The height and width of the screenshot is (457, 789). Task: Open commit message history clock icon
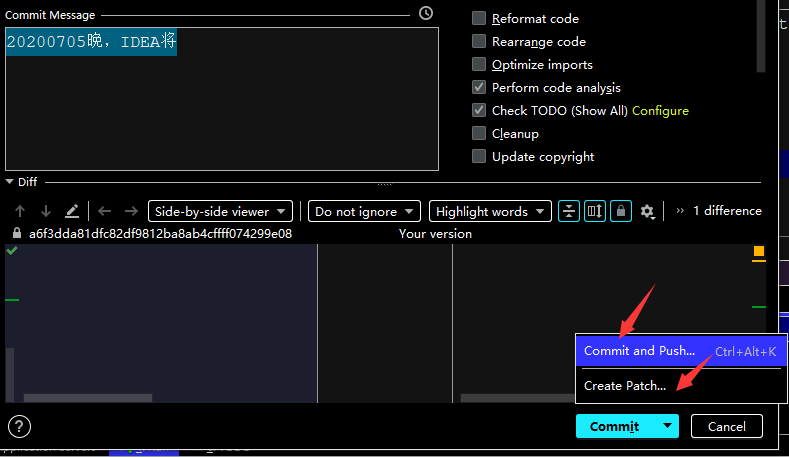pos(426,13)
